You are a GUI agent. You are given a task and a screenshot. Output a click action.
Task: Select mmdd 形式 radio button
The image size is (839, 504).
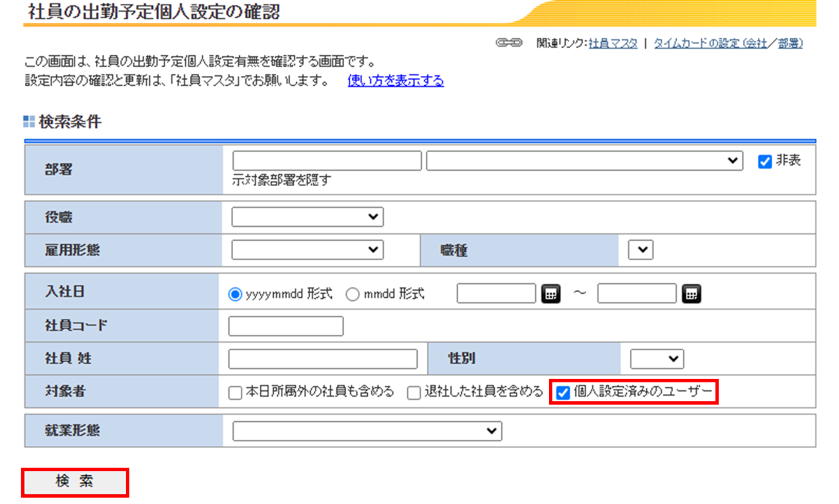[352, 295]
